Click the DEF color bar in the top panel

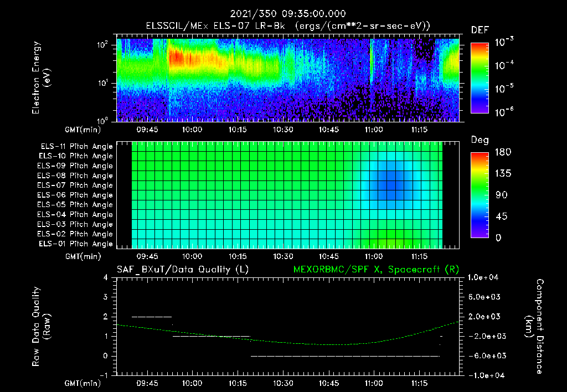(x=480, y=78)
